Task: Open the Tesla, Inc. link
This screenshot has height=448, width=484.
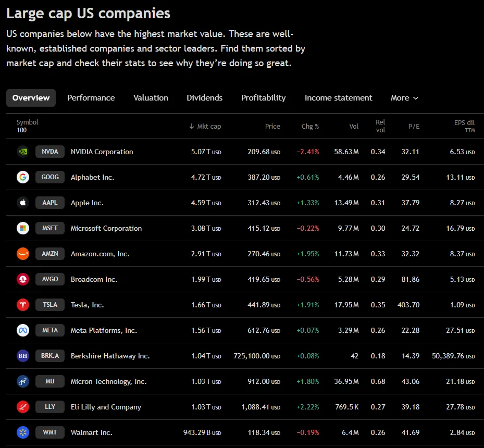Action: (x=88, y=305)
